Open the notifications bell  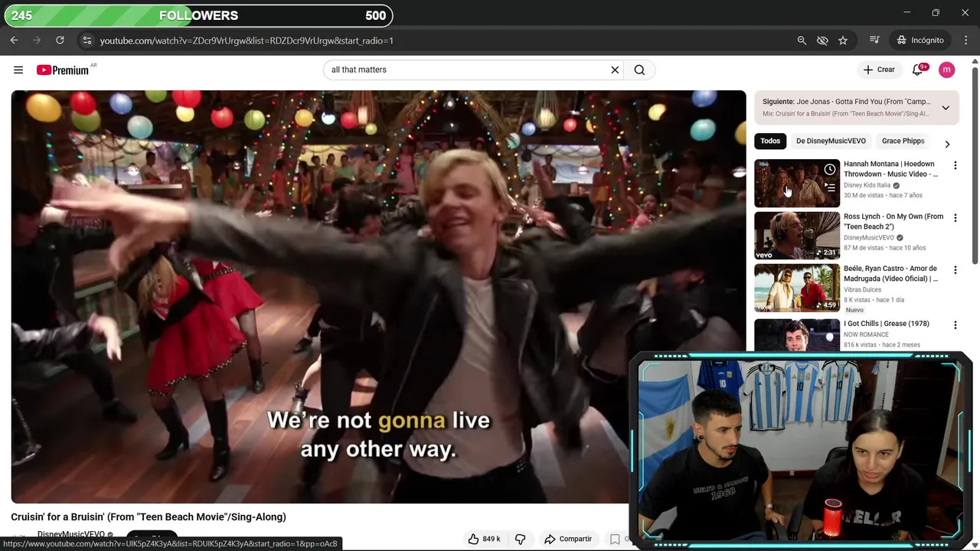(x=918, y=70)
